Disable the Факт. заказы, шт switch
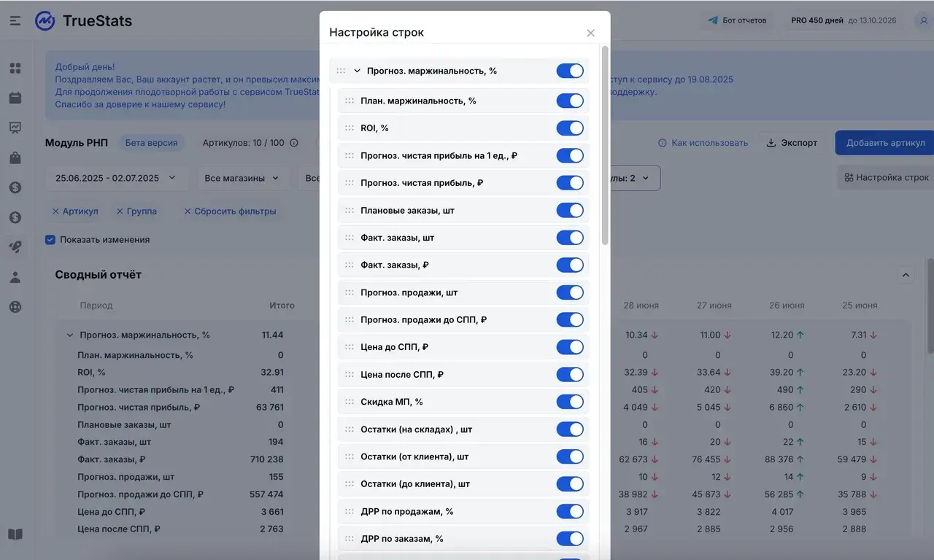 coord(570,238)
